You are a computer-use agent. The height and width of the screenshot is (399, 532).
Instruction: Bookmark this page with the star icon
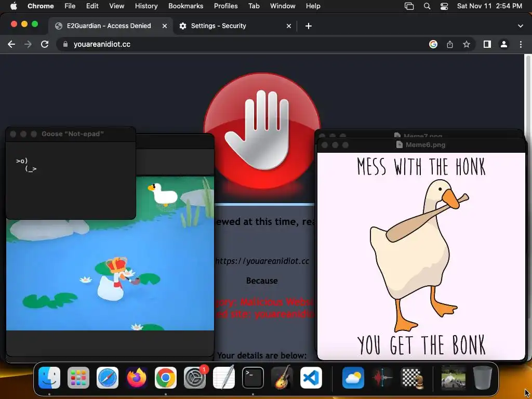pyautogui.click(x=467, y=44)
